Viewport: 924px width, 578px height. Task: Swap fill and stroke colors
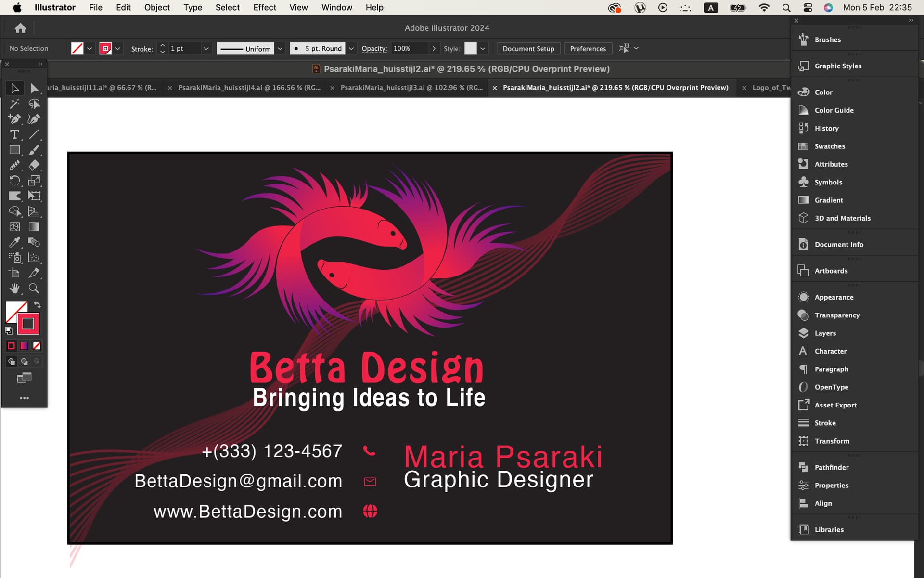[x=38, y=305]
